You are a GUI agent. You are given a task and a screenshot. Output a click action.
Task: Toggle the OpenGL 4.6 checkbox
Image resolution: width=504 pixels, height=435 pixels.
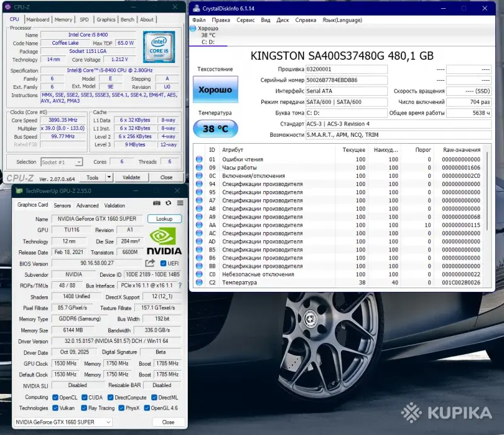tap(147, 408)
